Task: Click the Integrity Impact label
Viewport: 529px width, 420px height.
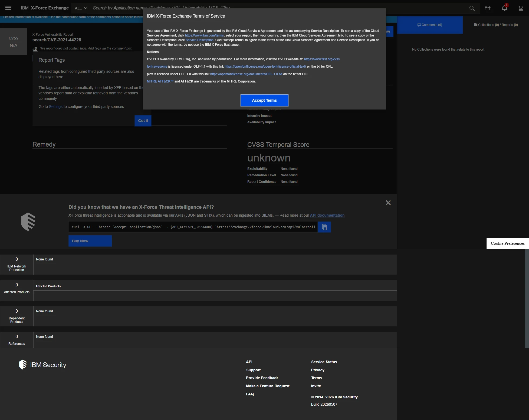Action: point(259,116)
